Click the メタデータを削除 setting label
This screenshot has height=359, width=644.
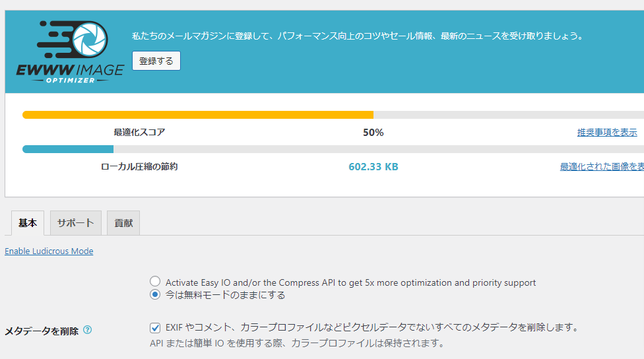pyautogui.click(x=42, y=331)
